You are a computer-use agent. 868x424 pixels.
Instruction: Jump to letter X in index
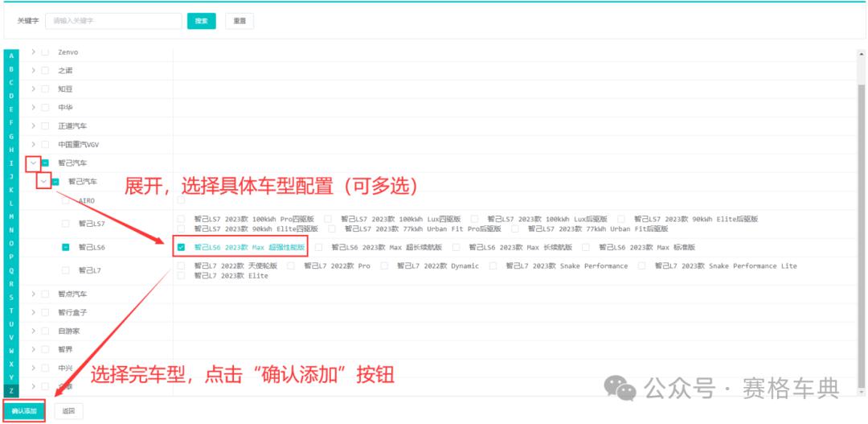click(x=11, y=364)
